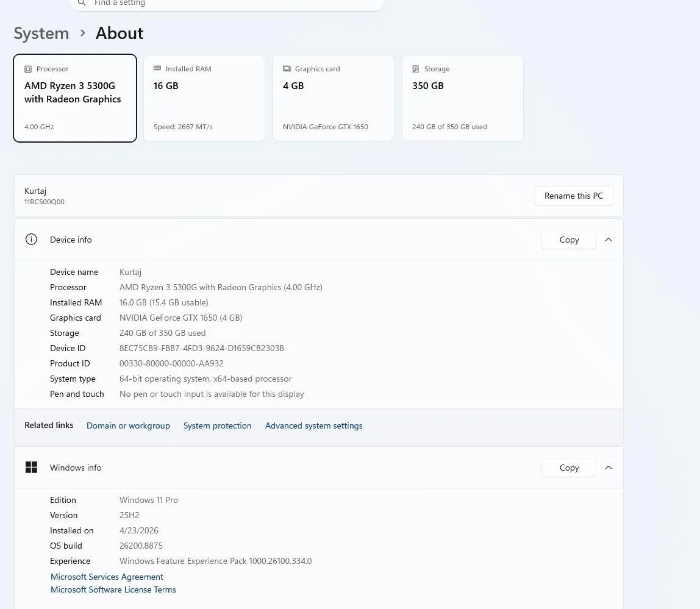700x609 pixels.
Task: Collapse the Windows info section chevron
Action: click(x=609, y=468)
